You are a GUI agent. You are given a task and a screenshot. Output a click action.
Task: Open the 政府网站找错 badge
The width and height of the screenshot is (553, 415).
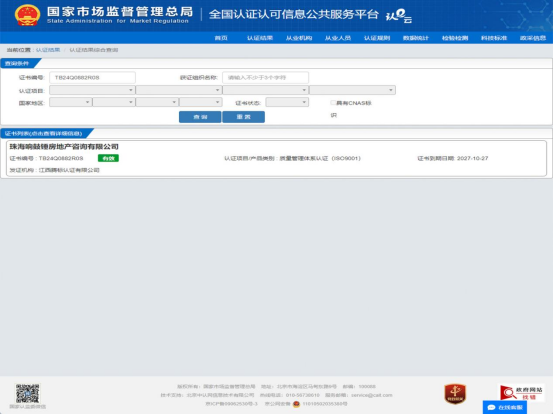(x=521, y=393)
